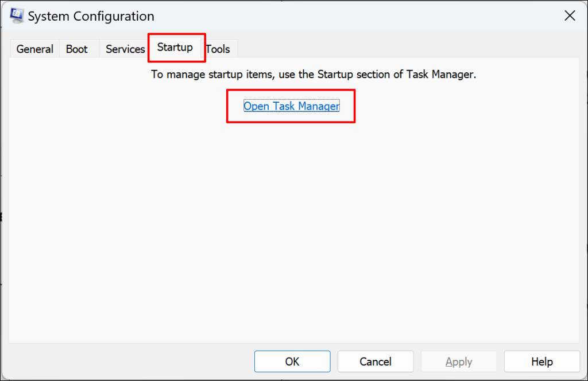588x381 pixels.
Task: Go to the Services tab
Action: point(125,49)
